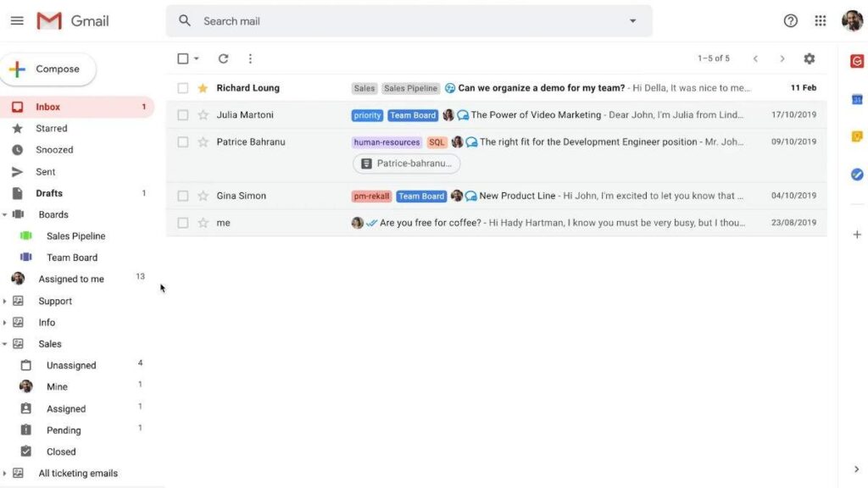This screenshot has width=868, height=488.
Task: Open the Google Calendar side panel icon
Action: (x=857, y=100)
